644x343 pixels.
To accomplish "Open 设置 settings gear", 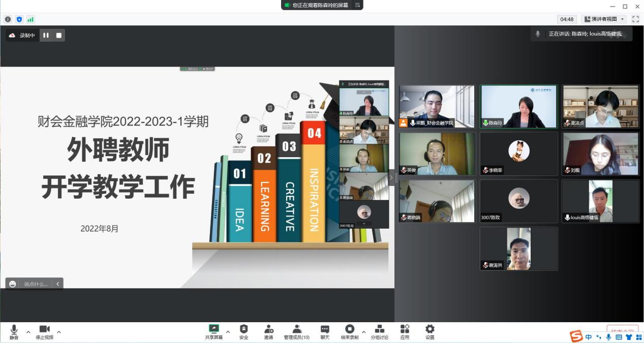I will tap(430, 331).
